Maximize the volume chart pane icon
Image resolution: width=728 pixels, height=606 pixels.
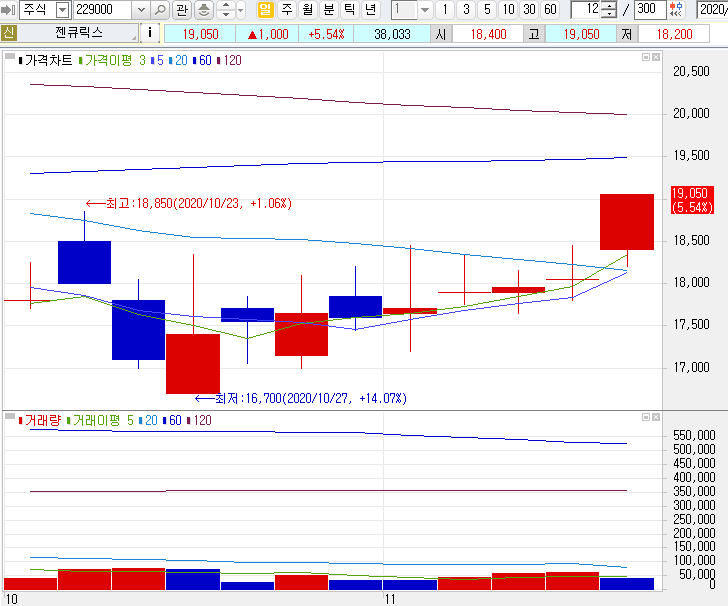point(646,417)
